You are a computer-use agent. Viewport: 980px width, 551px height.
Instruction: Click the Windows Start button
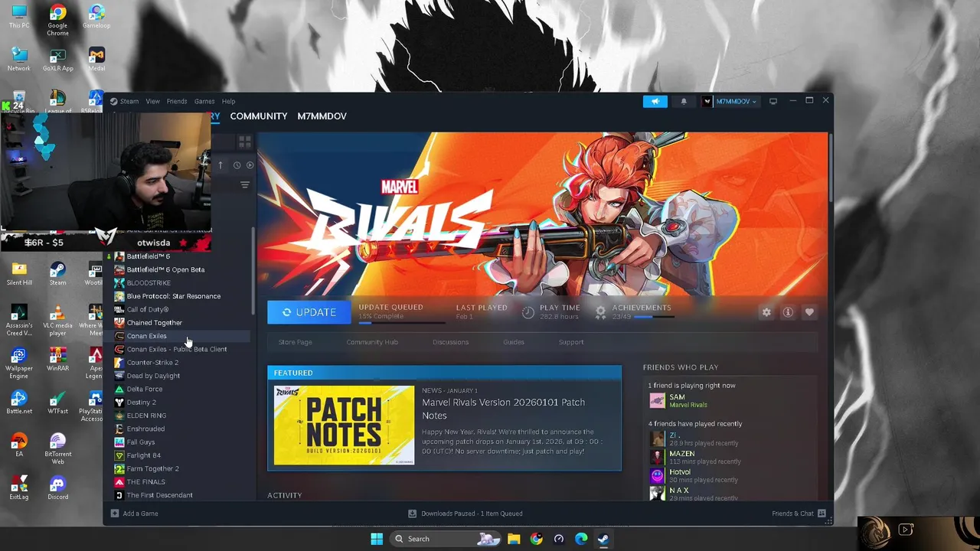[377, 539]
